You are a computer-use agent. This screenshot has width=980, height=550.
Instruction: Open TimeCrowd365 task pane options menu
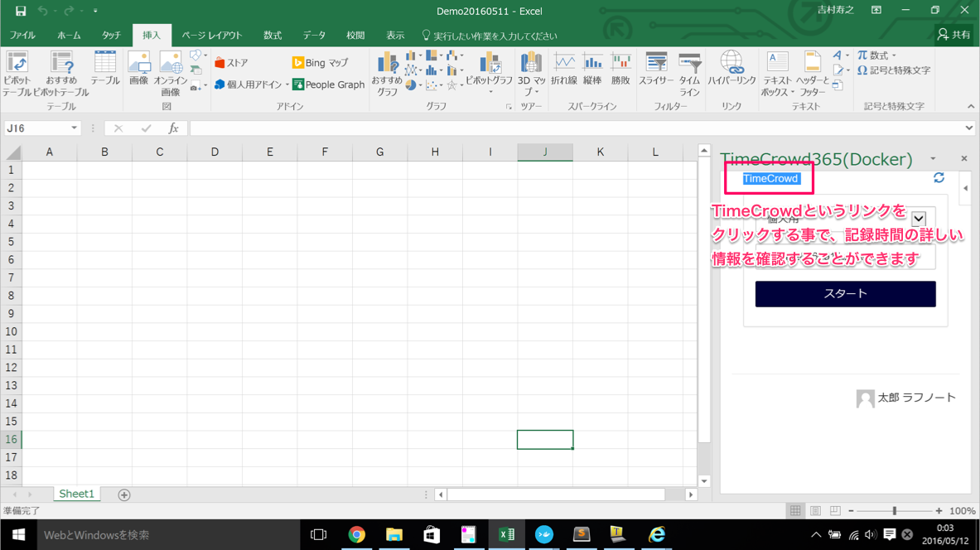tap(933, 159)
